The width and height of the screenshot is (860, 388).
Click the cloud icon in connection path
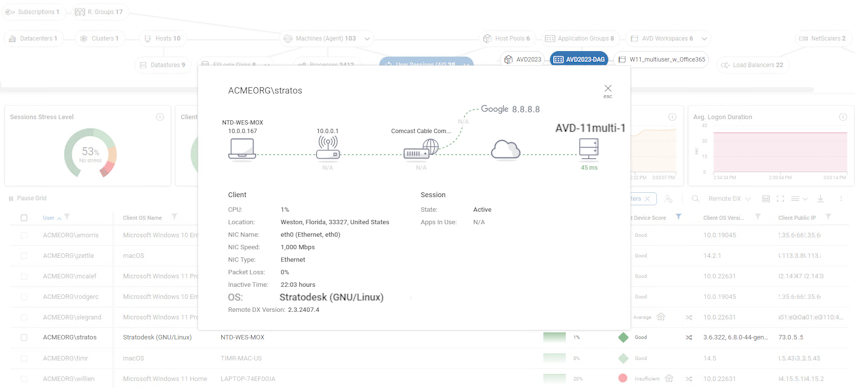click(x=505, y=149)
